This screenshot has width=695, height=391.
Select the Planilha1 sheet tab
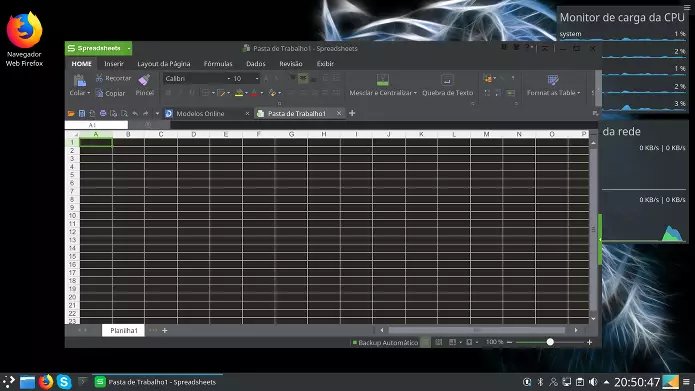(124, 330)
